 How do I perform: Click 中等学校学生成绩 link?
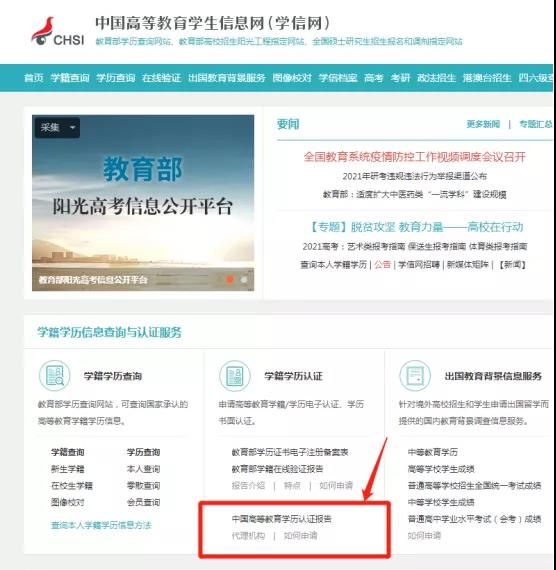(x=441, y=502)
